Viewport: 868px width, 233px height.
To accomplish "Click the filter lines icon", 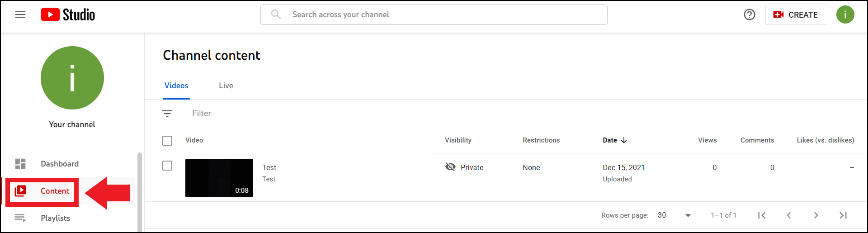I will [167, 114].
